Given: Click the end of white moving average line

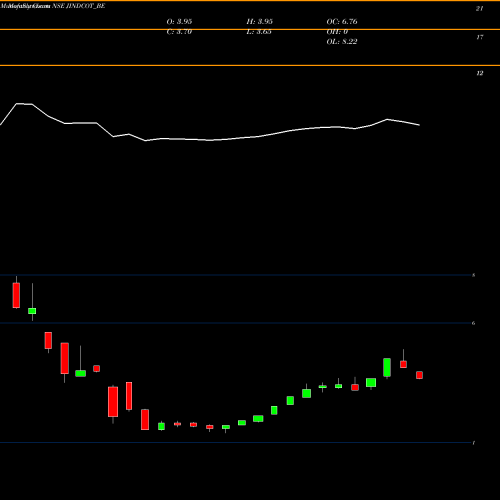Looking at the screenshot, I should 419,125.
